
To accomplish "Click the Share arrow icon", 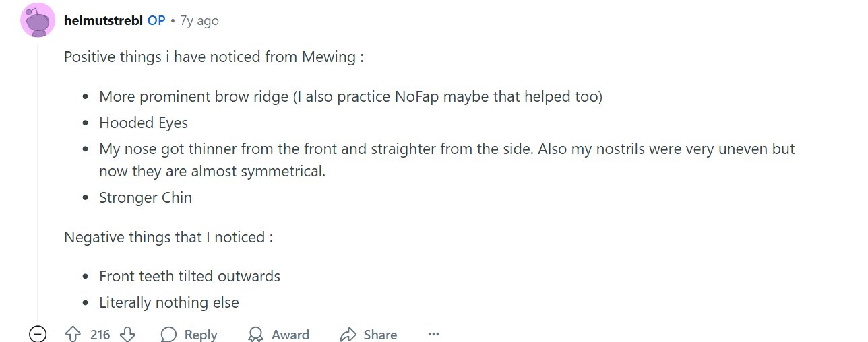I will tap(348, 335).
